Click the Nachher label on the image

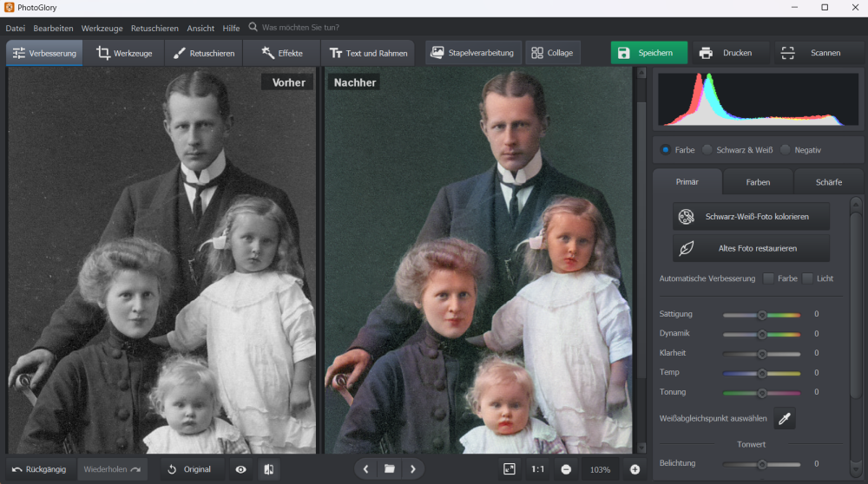[355, 82]
